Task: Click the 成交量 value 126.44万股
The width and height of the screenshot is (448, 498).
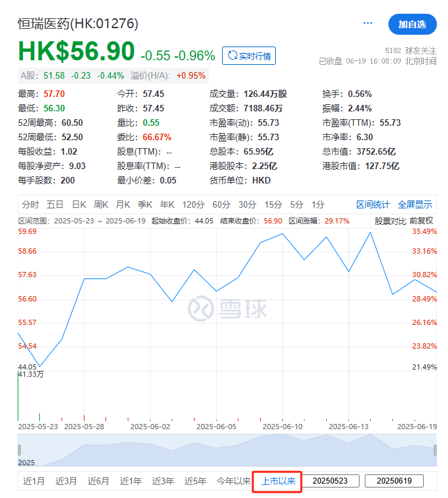Action: pos(265,94)
